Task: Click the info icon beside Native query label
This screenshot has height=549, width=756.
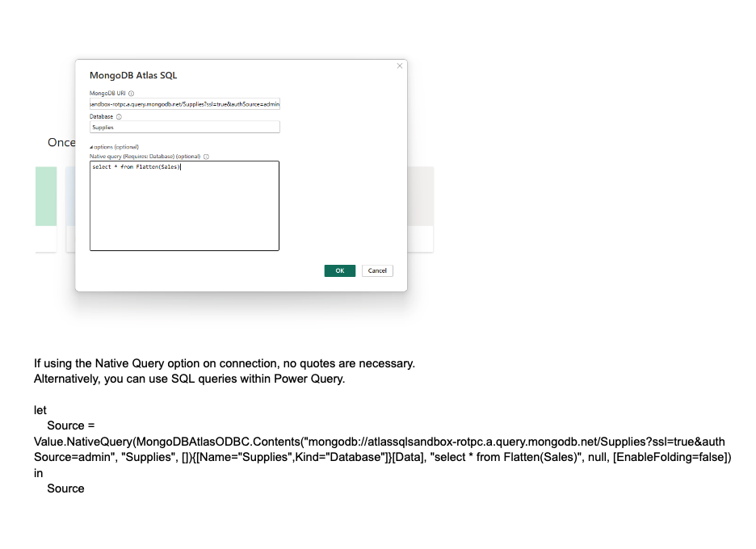Action: tap(206, 157)
